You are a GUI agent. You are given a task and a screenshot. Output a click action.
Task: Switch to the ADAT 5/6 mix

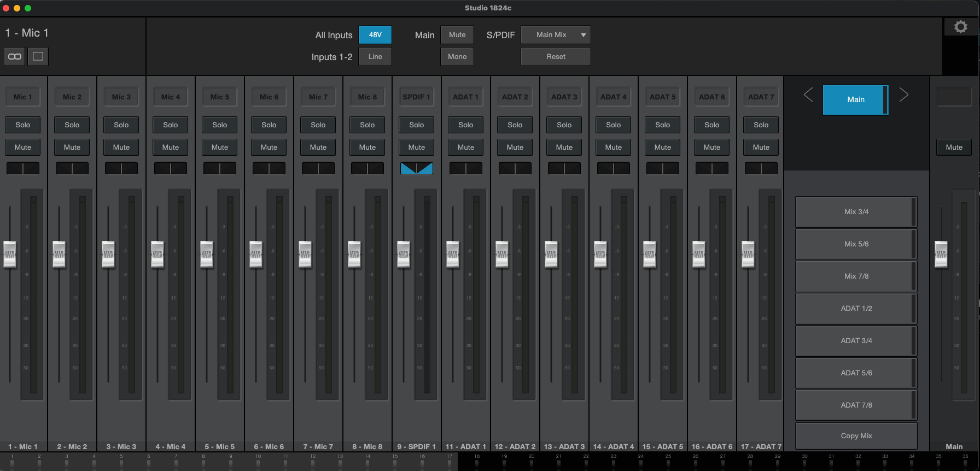pyautogui.click(x=856, y=373)
